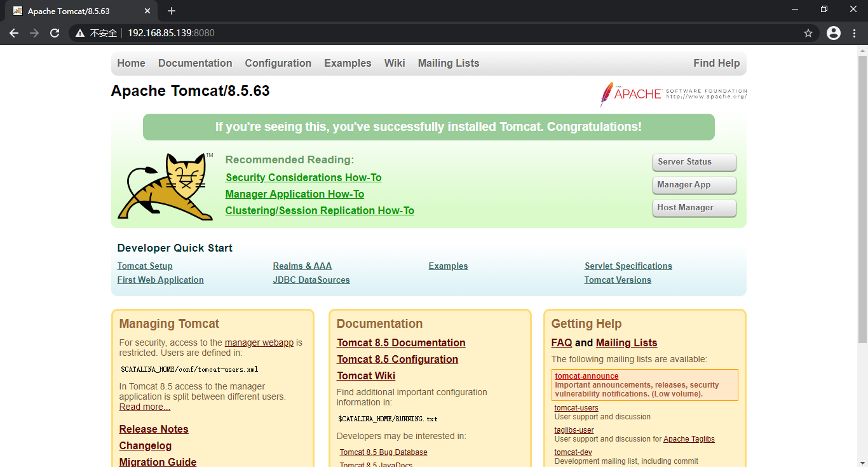Open the Apache Taglibs link
Viewport: 868px width, 467px height.
pos(689,439)
